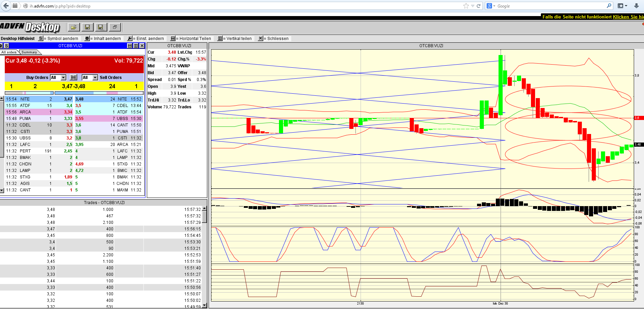This screenshot has width=644, height=309.
Task: Click the X icon beside 'Schliessen'
Action: 261,39
